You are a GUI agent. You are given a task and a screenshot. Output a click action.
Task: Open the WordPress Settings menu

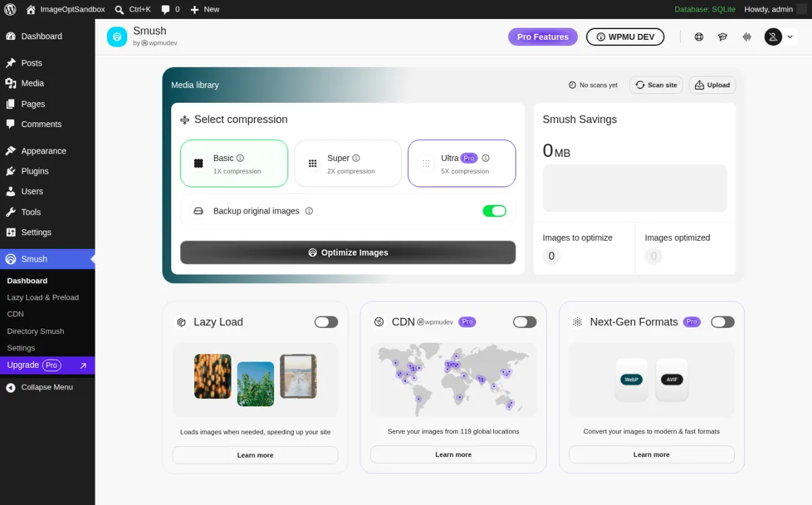(x=47, y=232)
